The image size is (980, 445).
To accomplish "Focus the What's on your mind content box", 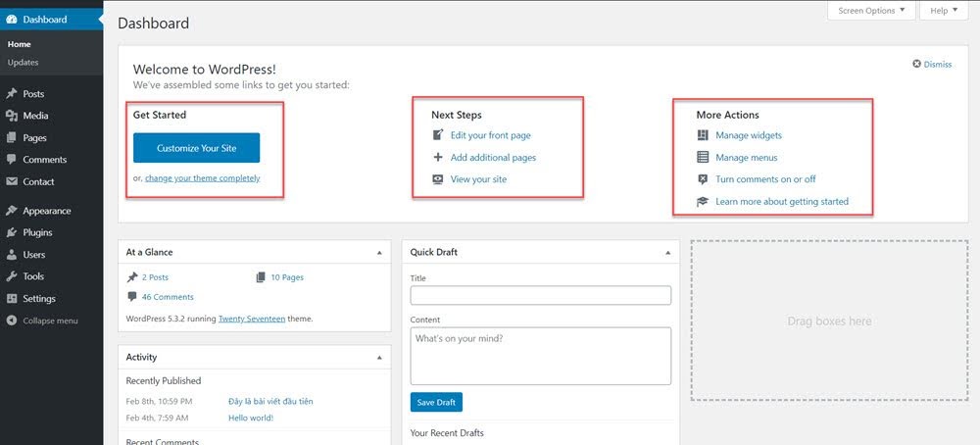I will coord(541,356).
